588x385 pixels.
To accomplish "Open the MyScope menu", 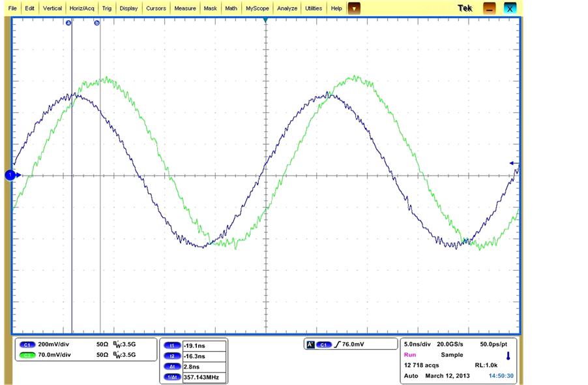I will point(257,8).
